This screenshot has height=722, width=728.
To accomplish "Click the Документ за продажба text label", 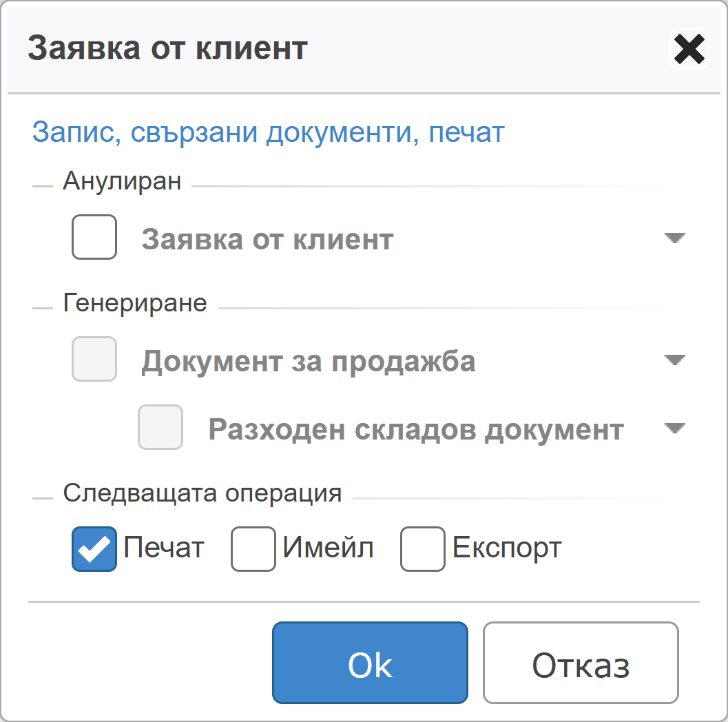I will [309, 361].
